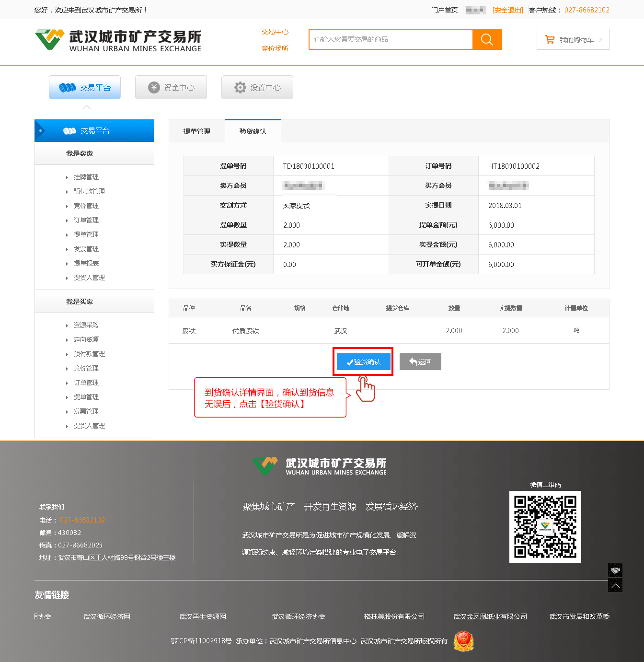Click the orange search magnifier button
The image size is (644, 662).
point(487,39)
